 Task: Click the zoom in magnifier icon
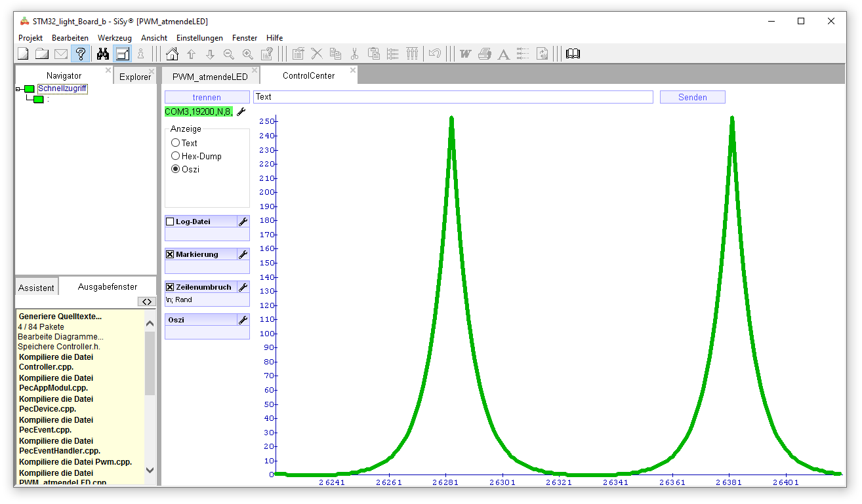coord(248,54)
